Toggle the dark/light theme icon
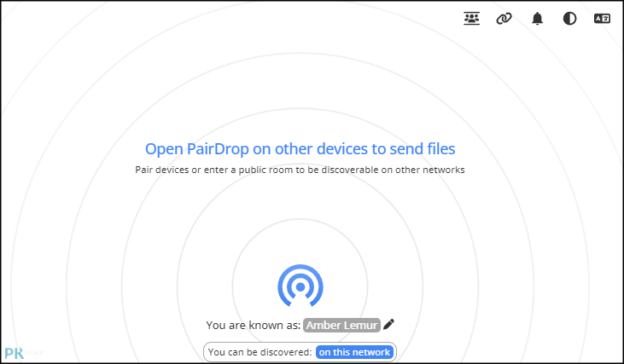 569,18
